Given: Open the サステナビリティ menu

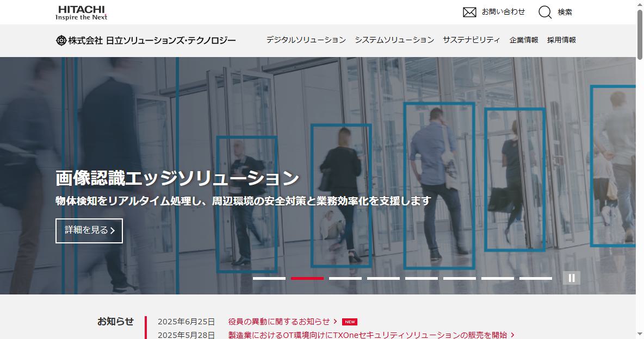Looking at the screenshot, I should pyautogui.click(x=471, y=40).
